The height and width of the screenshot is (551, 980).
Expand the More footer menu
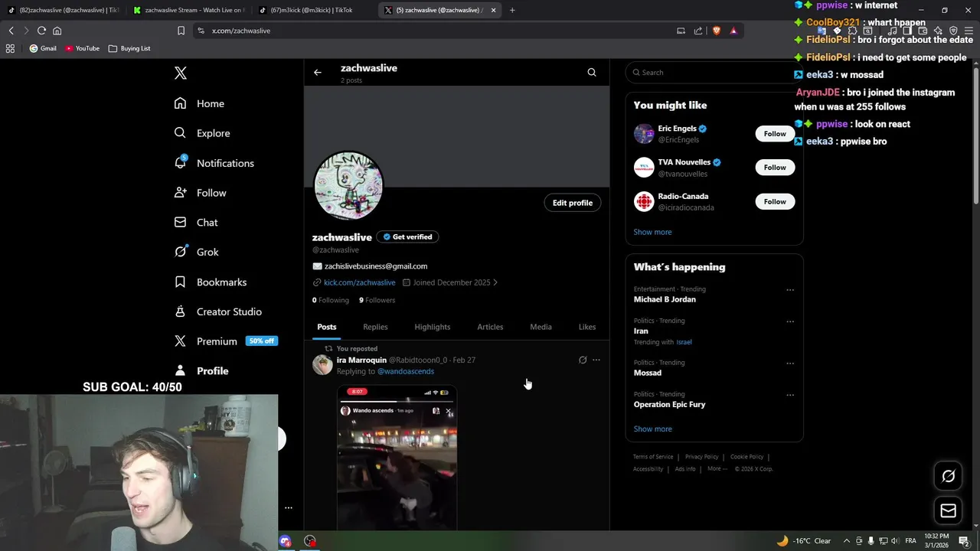click(x=717, y=468)
